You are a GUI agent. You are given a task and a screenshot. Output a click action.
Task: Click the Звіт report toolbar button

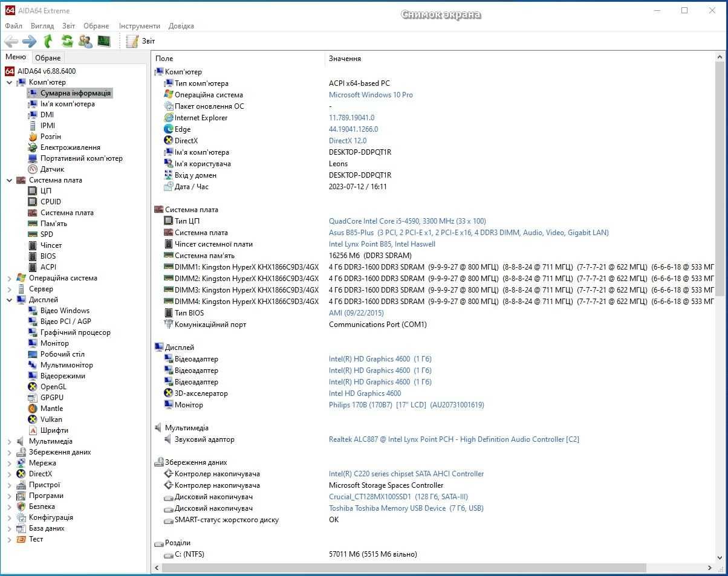pos(141,41)
